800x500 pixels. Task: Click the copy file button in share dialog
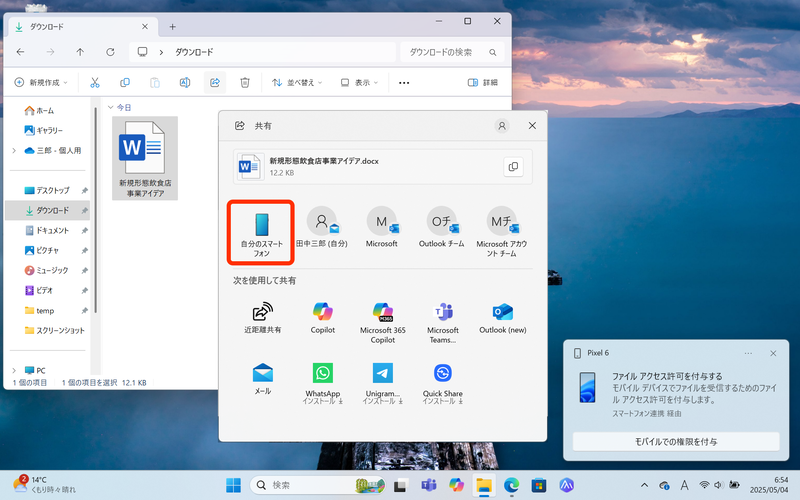click(x=513, y=167)
